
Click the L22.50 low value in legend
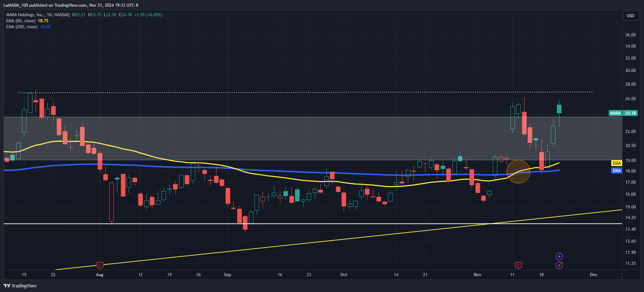coord(110,15)
